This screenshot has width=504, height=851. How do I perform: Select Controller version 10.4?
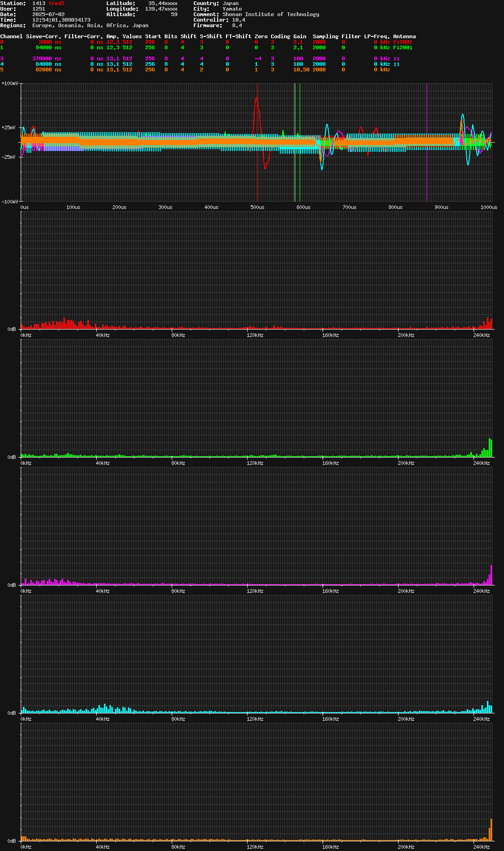(238, 20)
